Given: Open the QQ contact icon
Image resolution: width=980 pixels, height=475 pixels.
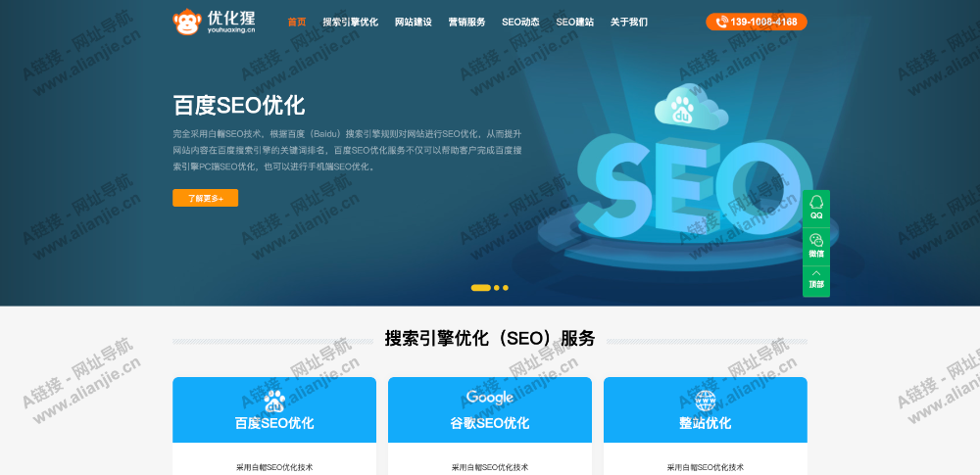Looking at the screenshot, I should click(x=816, y=208).
